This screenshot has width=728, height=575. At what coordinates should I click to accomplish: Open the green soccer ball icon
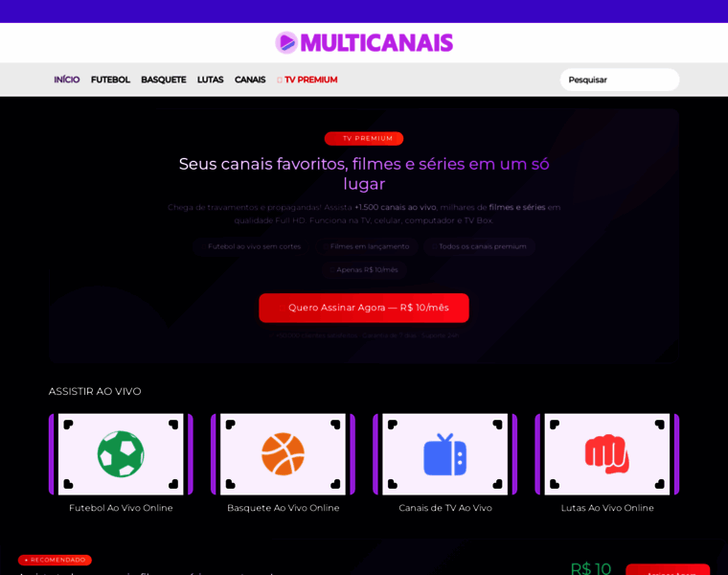click(x=121, y=454)
